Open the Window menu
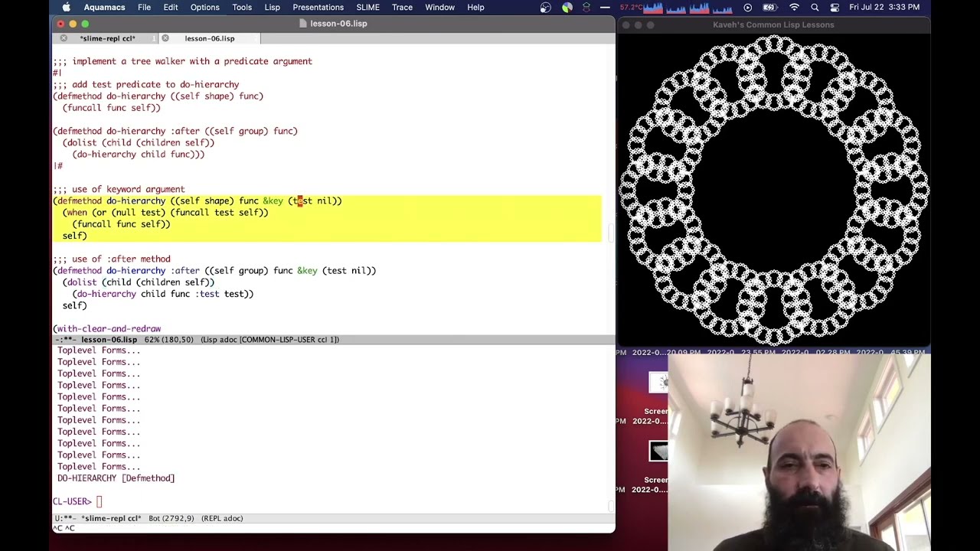The image size is (980, 551). coord(439,8)
